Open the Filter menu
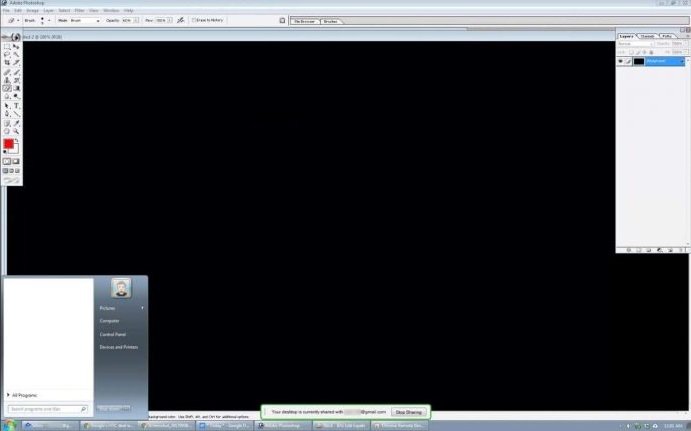The width and height of the screenshot is (691, 431). click(x=78, y=10)
